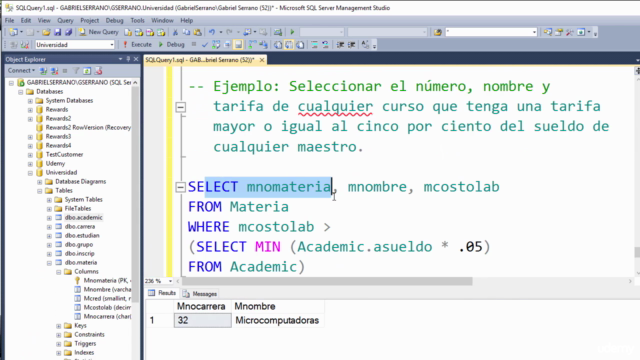The width and height of the screenshot is (640, 360).
Task: Open the Project menu
Action: click(89, 20)
